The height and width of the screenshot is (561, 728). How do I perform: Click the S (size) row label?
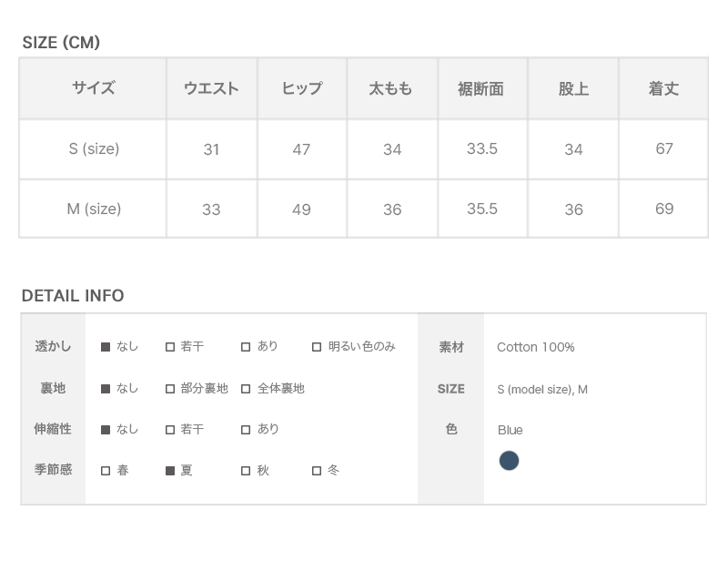94,148
